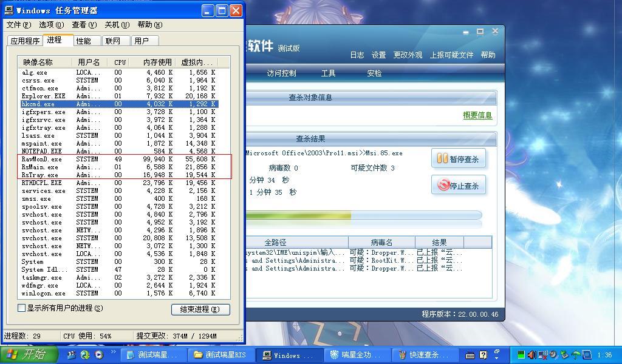Switch to the 安检 tab in Rising
Screen dimensions: 622x364
click(x=374, y=73)
